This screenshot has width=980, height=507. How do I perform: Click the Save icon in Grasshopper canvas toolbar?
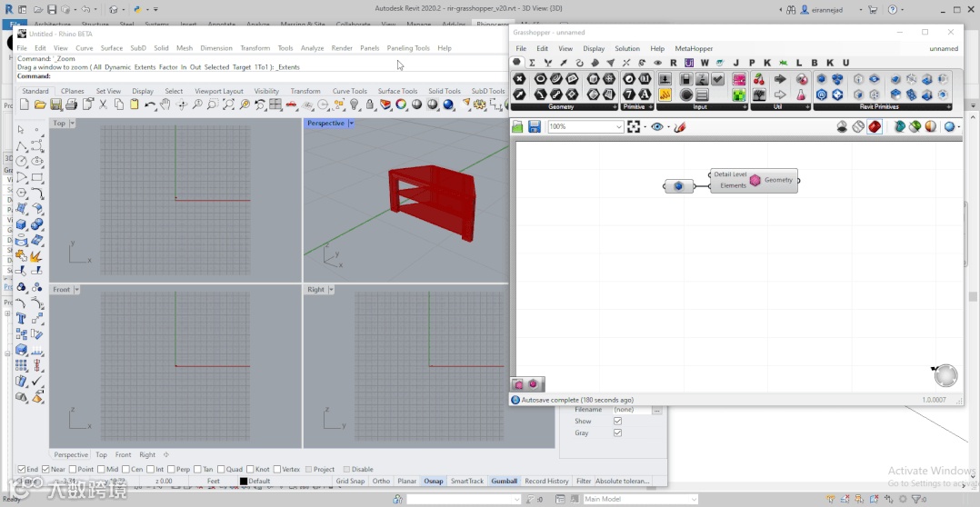point(535,127)
